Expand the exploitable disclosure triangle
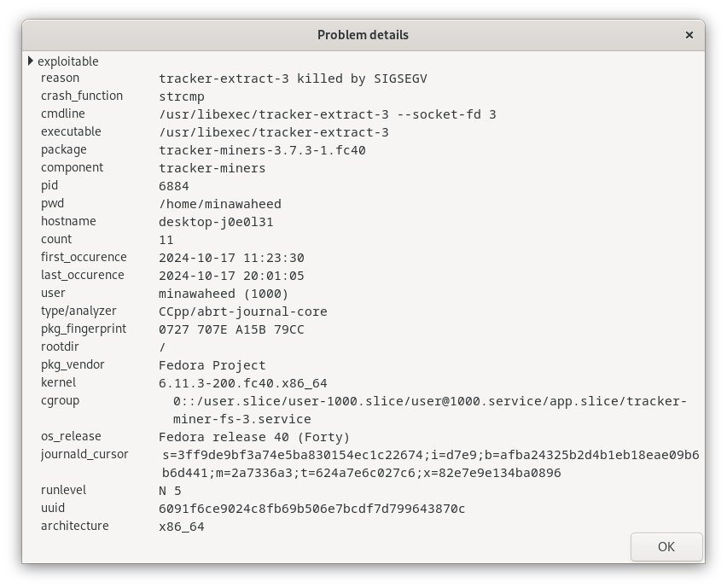The height and width of the screenshot is (588, 727). (x=31, y=61)
